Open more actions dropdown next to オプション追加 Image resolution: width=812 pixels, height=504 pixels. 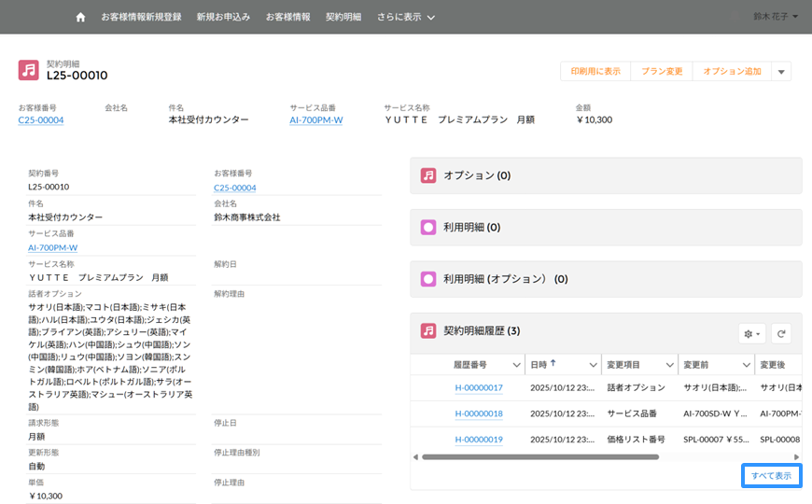[781, 71]
